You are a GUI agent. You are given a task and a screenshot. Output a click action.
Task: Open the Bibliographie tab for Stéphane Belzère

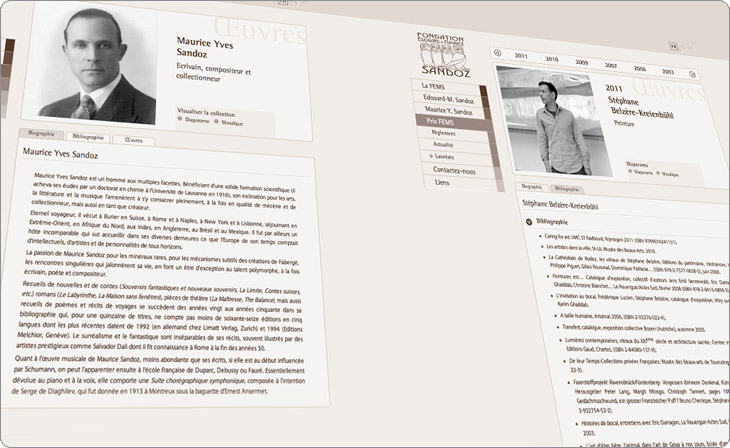(x=567, y=189)
